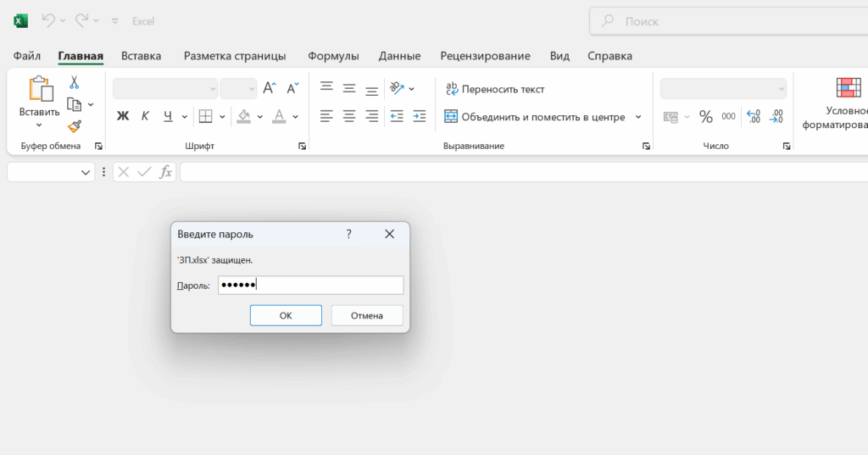868x455 pixels.
Task: Open the number format combo box
Action: click(x=724, y=89)
